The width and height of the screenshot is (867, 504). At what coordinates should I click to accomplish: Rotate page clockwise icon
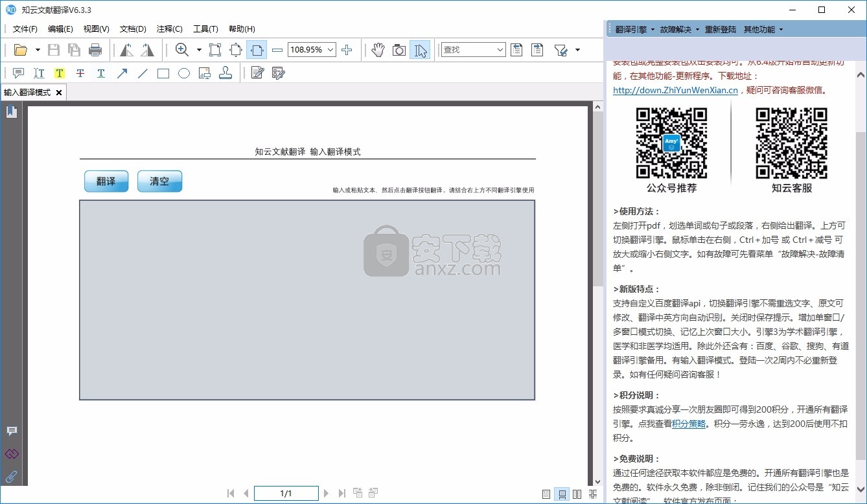tap(147, 50)
